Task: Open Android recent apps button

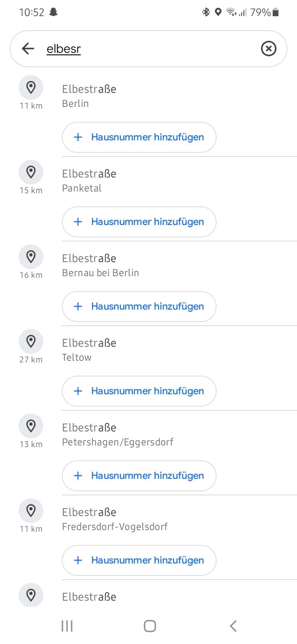Action: click(x=67, y=626)
